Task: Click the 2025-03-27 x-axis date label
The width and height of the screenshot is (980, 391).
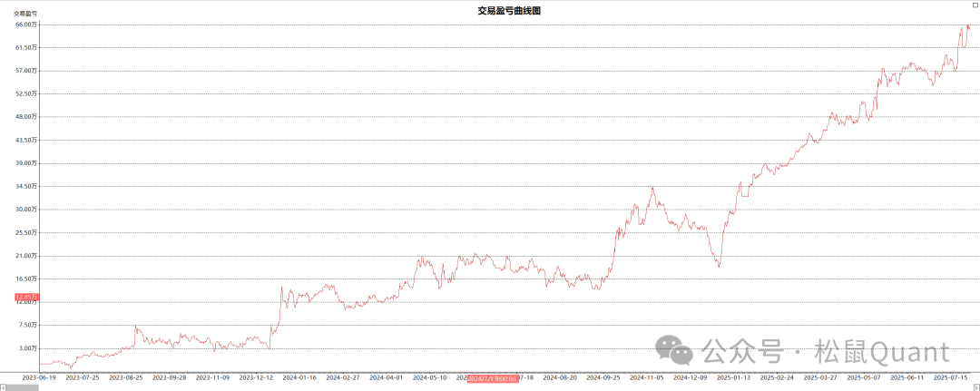Action: [x=821, y=377]
